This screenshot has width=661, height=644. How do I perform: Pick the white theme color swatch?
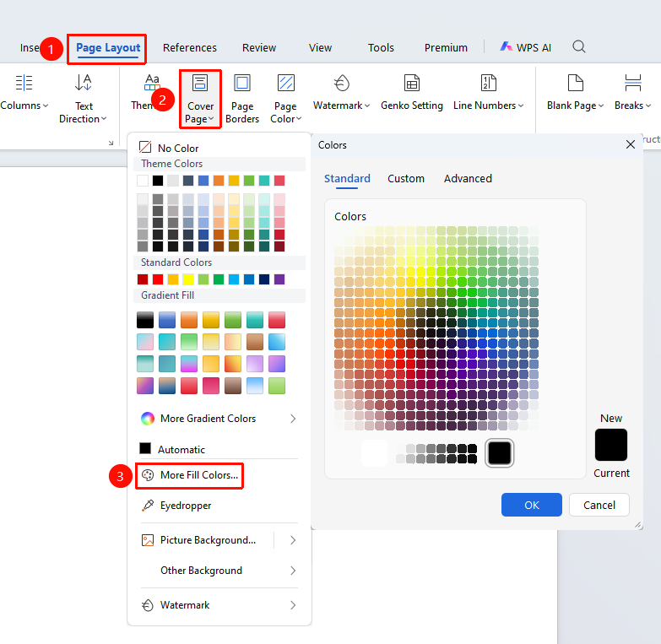pyautogui.click(x=143, y=181)
